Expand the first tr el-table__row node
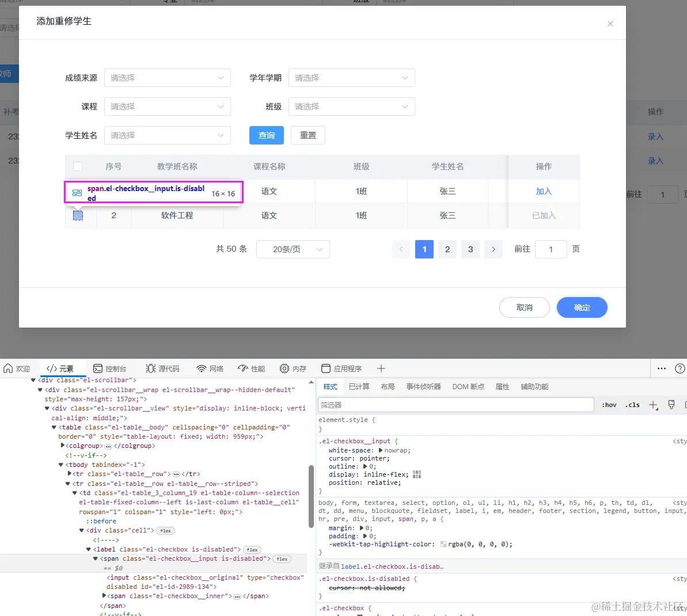Image resolution: width=687 pixels, height=616 pixels. click(x=69, y=474)
